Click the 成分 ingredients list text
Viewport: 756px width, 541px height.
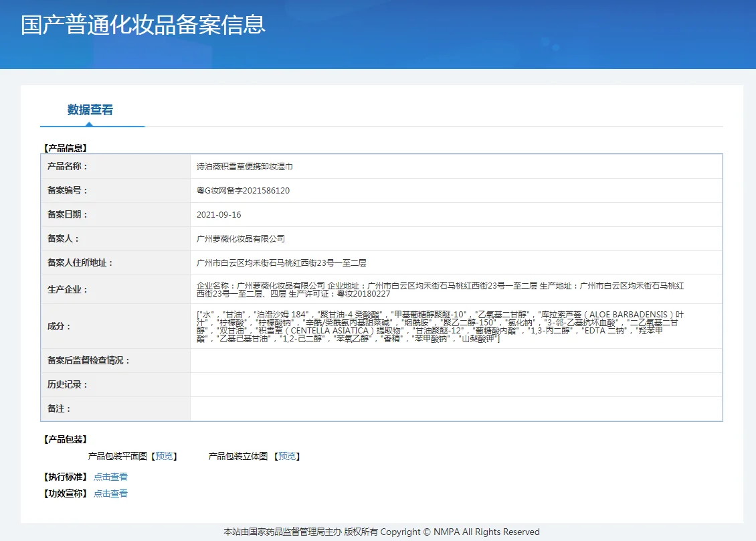click(440, 327)
